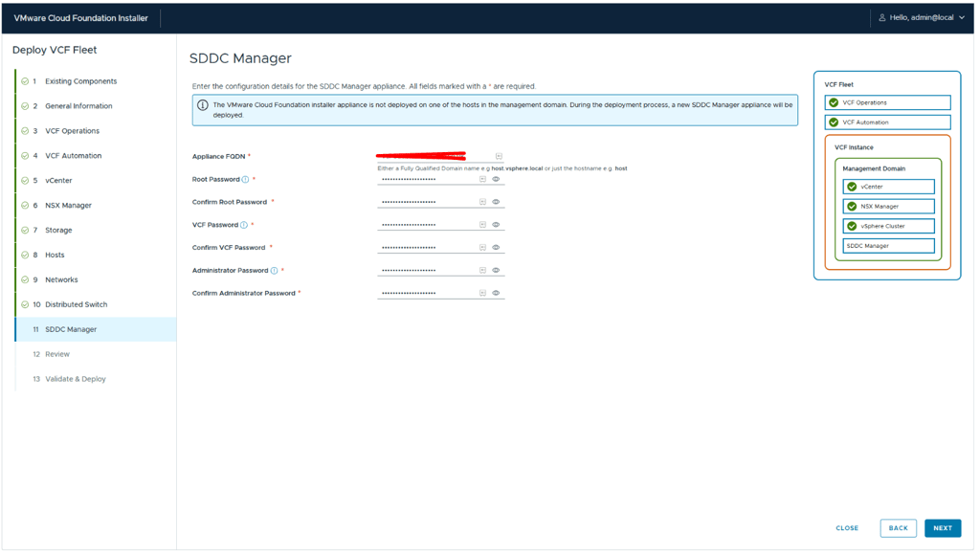The image size is (980, 556).
Task: Click the "Management Domain" label in diagram
Action: click(x=874, y=168)
